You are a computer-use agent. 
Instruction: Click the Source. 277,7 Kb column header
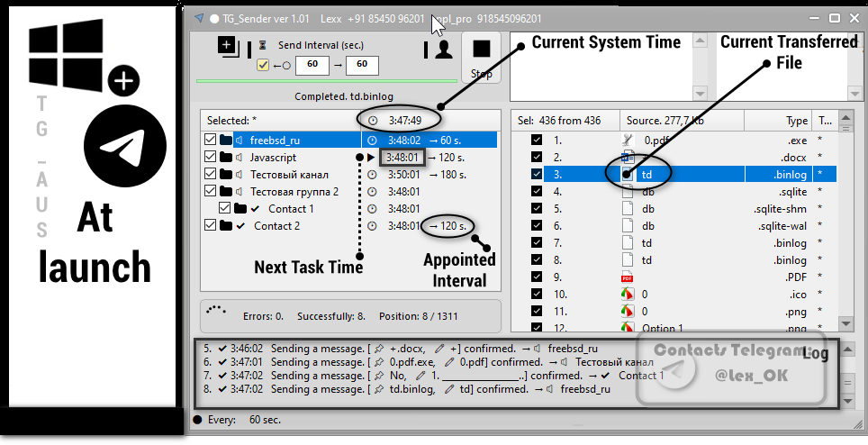coord(682,120)
